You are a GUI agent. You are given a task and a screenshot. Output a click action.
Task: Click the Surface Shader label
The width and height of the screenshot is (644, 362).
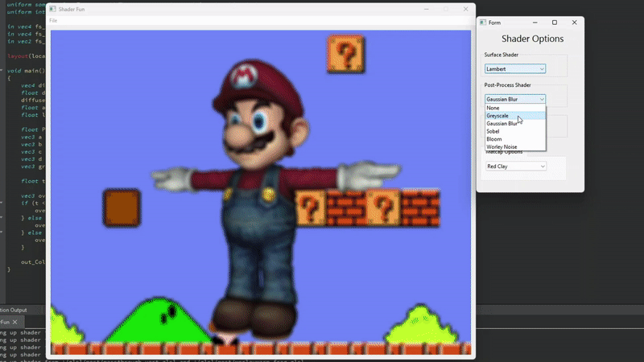click(x=501, y=55)
